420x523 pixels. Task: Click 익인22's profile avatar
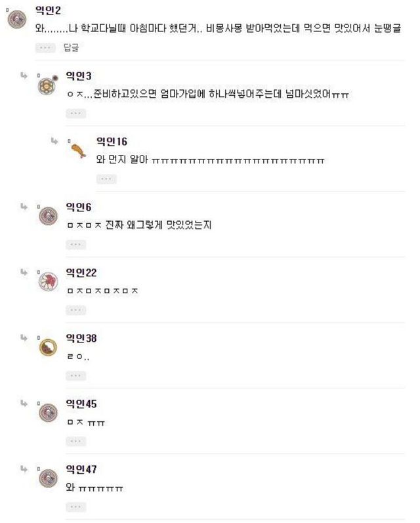point(48,282)
